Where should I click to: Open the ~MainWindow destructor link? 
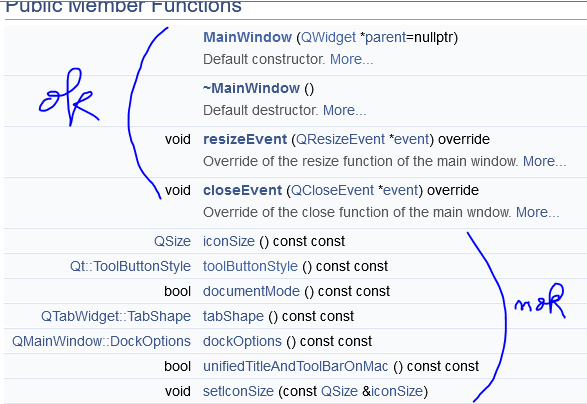[251, 88]
